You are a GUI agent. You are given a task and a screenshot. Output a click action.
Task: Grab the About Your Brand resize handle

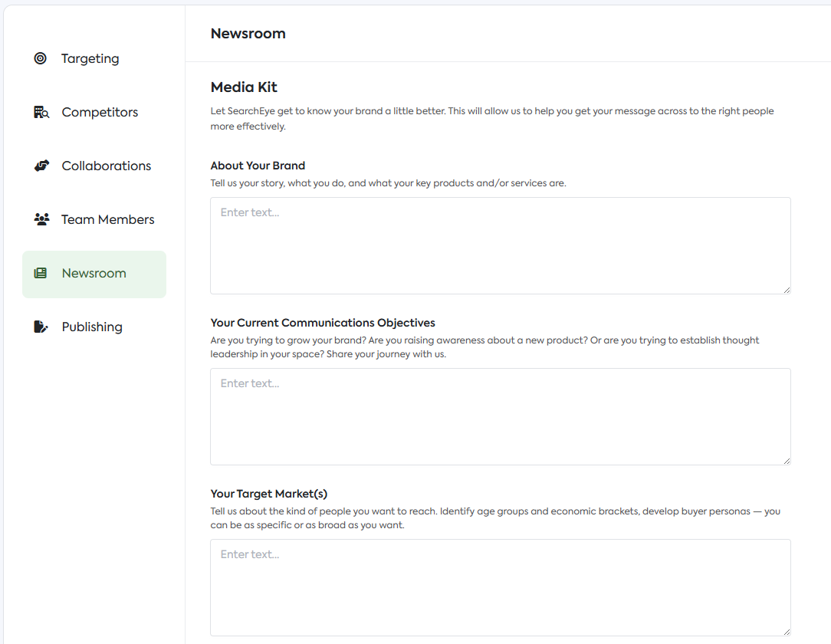pos(787,290)
